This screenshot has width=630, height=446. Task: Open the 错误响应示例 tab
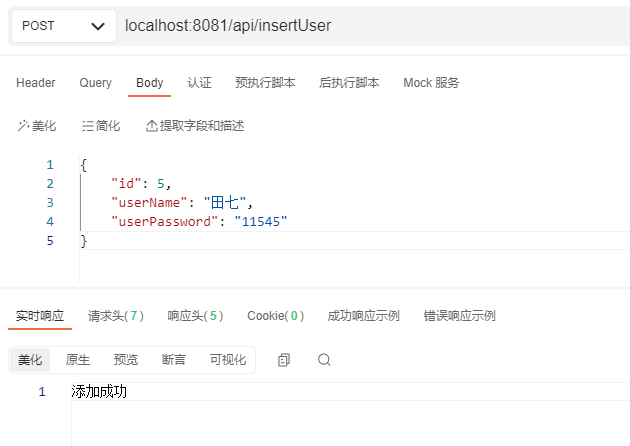tap(459, 316)
